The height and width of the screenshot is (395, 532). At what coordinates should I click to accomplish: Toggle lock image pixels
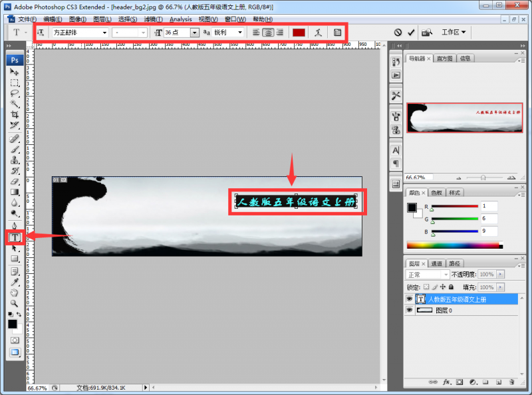pyautogui.click(x=435, y=287)
